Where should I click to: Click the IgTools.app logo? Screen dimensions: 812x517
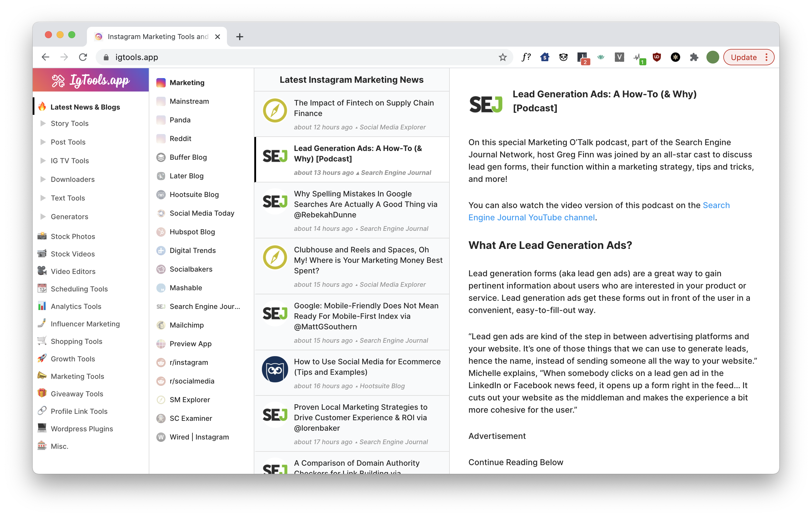[90, 80]
